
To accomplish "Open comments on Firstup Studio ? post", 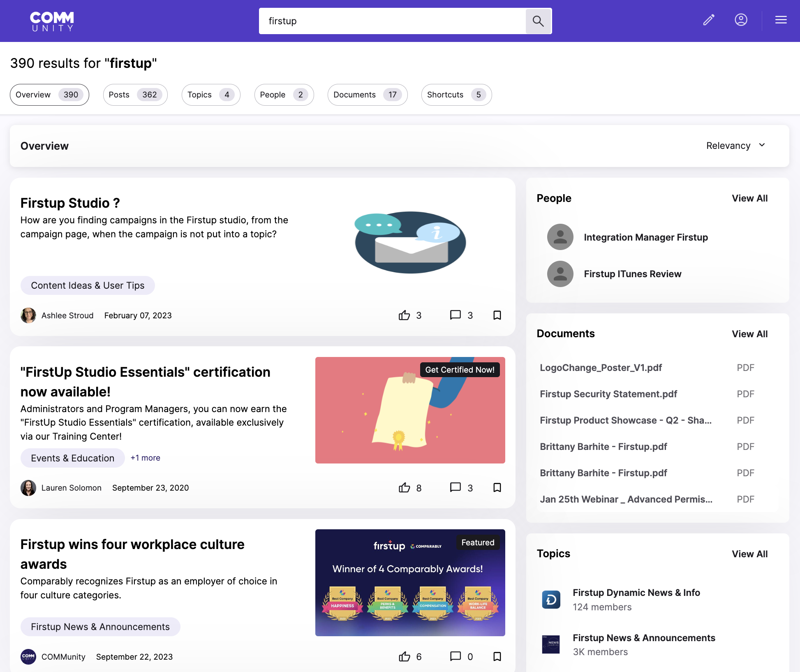I will click(x=455, y=315).
